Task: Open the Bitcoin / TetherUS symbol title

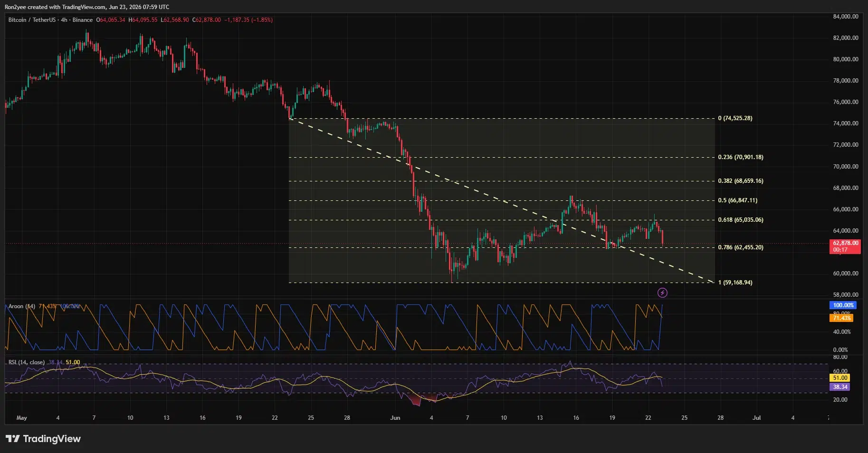Action: [x=32, y=20]
